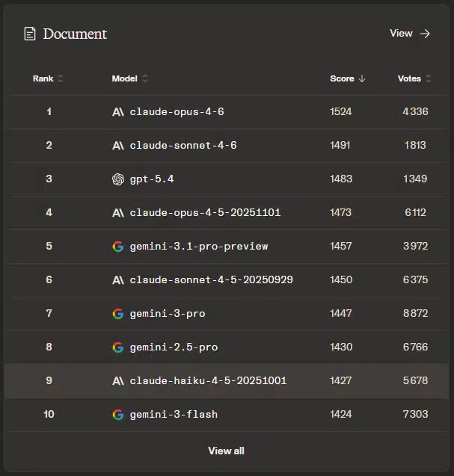Sort the table by Votes column
Screen dimensions: 454x476
pos(414,78)
